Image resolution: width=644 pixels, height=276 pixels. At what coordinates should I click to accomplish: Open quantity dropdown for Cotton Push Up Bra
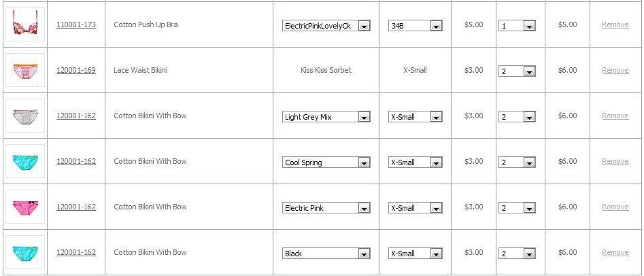[x=517, y=26]
